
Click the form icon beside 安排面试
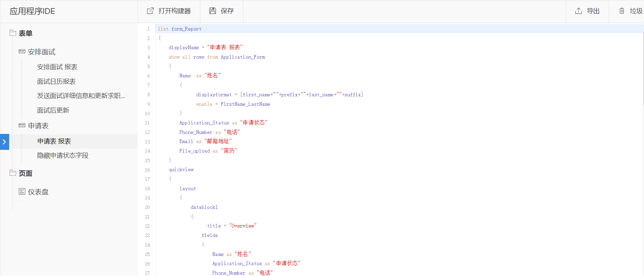point(22,52)
